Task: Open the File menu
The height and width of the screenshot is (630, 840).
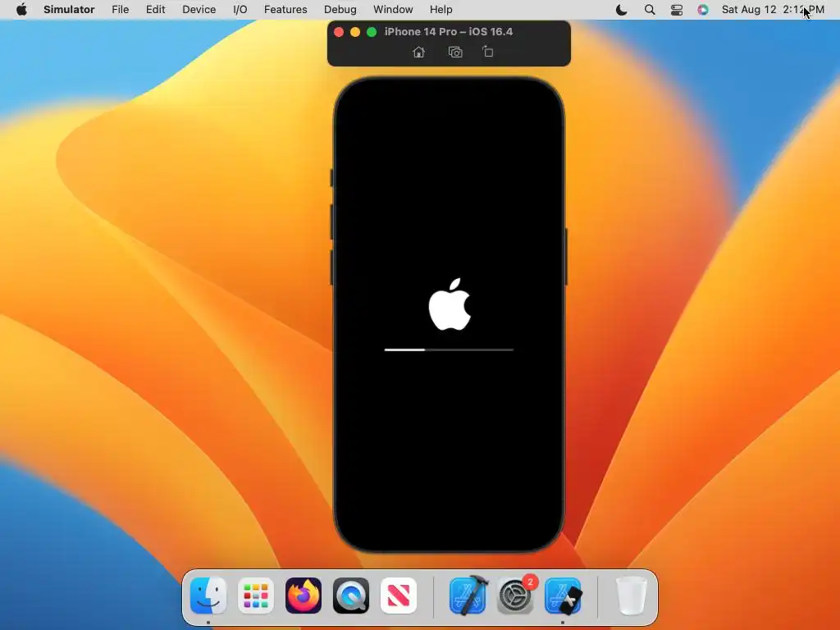Action: (x=120, y=10)
